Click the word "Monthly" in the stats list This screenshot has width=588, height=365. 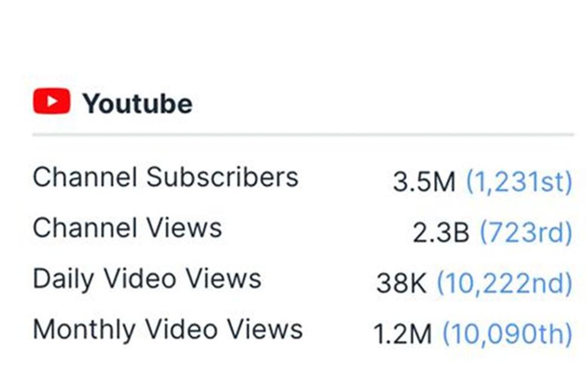84,330
